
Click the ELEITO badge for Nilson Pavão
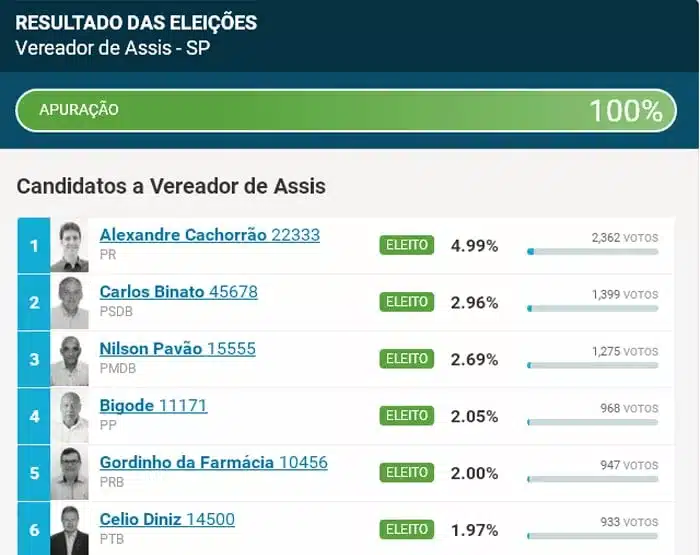[407, 358]
